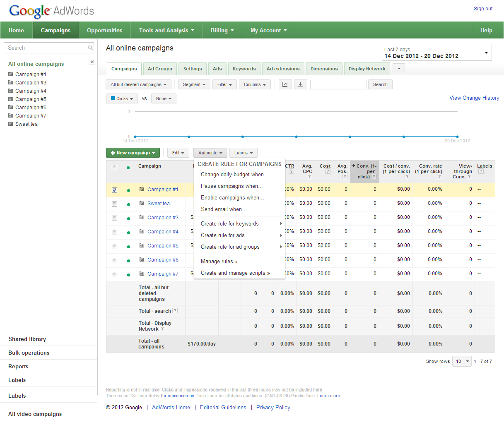Collapse the left sidebar panel arrow
Screen dimensions: 504x425
point(92,62)
